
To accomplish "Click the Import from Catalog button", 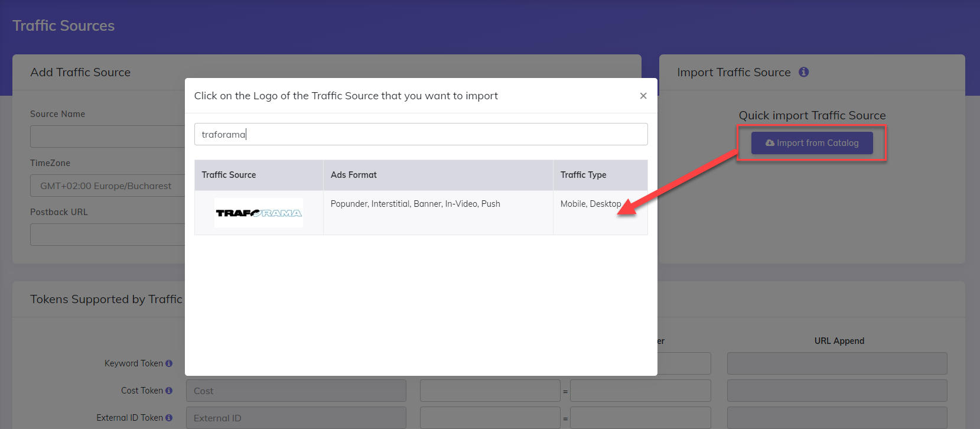I will click(x=812, y=143).
